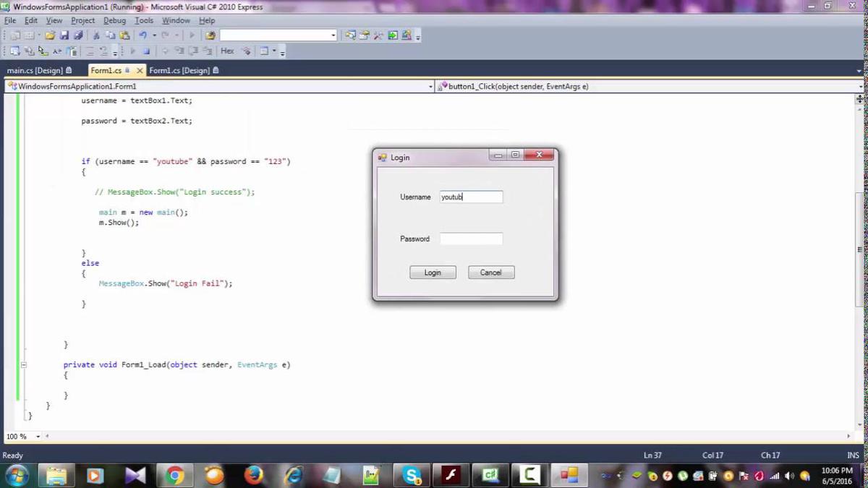
Task: Click the Undo icon on the toolbar
Action: [x=142, y=35]
